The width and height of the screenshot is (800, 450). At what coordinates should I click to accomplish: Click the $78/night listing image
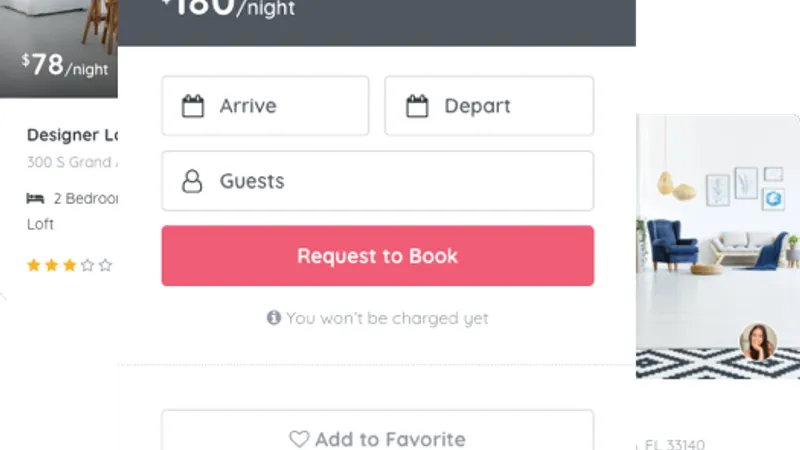[59, 48]
